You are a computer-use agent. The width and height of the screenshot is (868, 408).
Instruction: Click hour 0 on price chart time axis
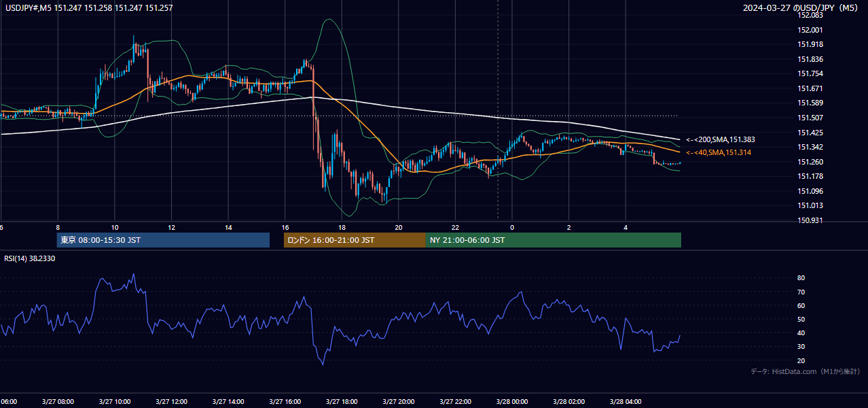[512, 227]
